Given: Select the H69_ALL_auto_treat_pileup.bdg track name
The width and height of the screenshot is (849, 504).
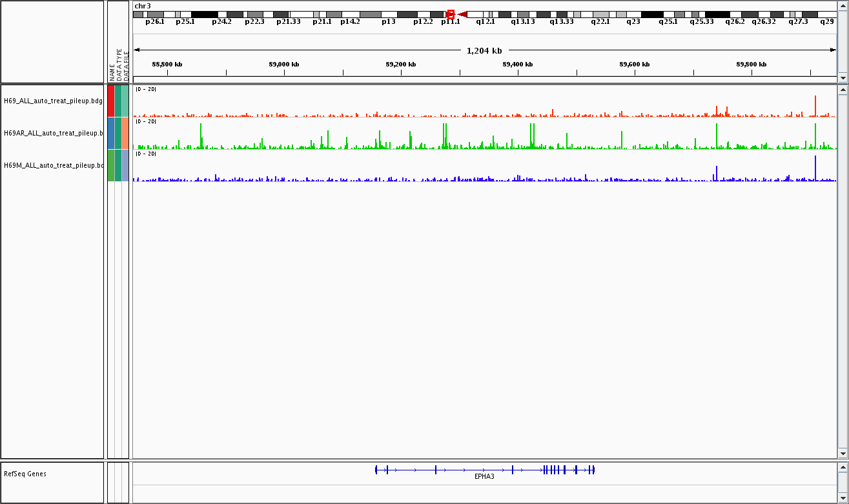Looking at the screenshot, I should pyautogui.click(x=53, y=101).
